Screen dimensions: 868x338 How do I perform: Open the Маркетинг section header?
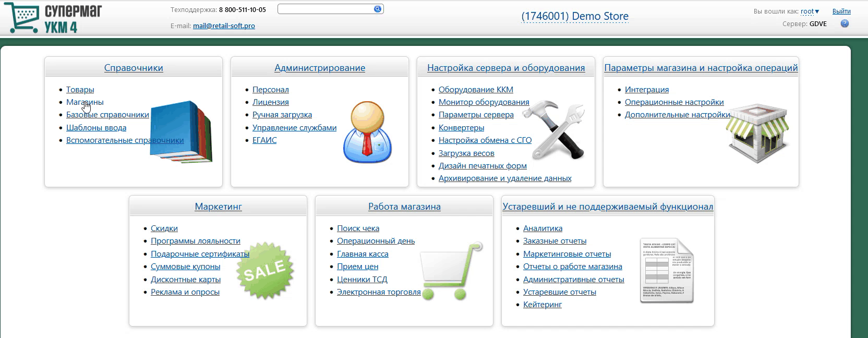coord(218,207)
